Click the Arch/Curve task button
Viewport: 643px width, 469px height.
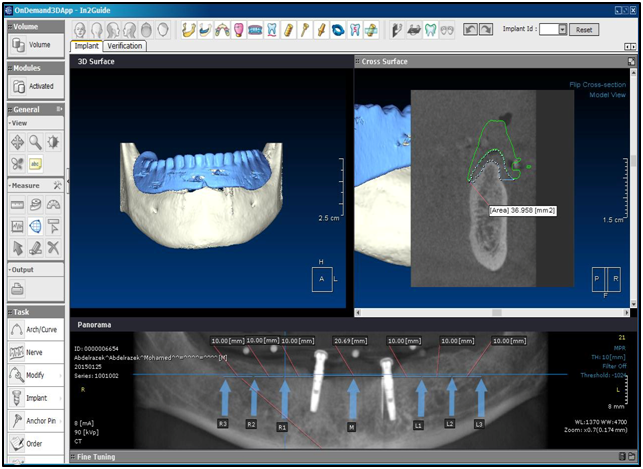point(32,330)
